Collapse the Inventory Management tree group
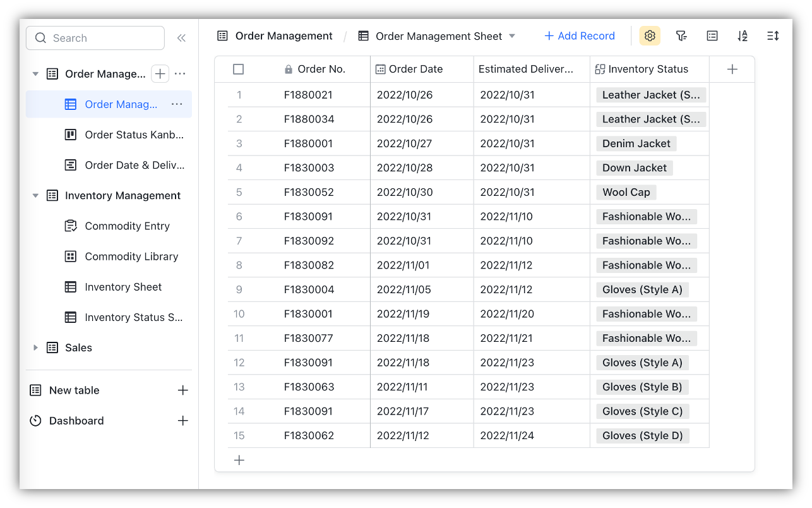Image resolution: width=812 pixels, height=508 pixels. pyautogui.click(x=35, y=196)
